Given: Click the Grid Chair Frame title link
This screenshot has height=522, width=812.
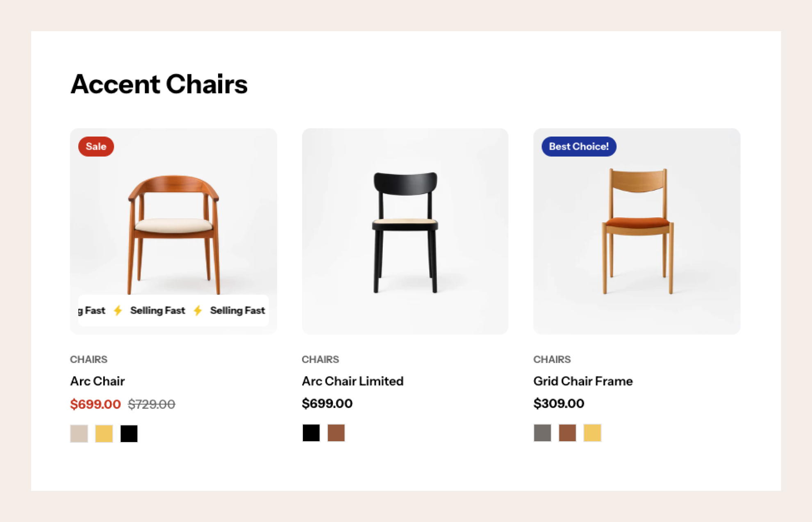Looking at the screenshot, I should [x=583, y=381].
